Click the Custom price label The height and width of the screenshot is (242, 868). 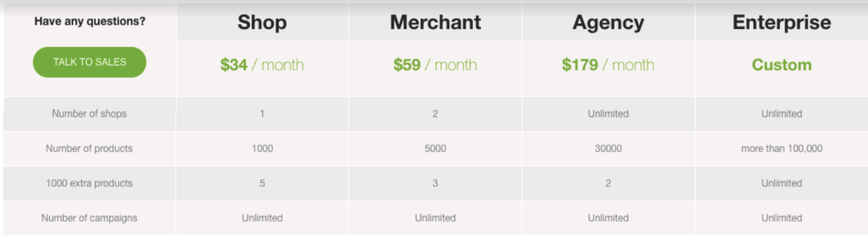tap(782, 65)
